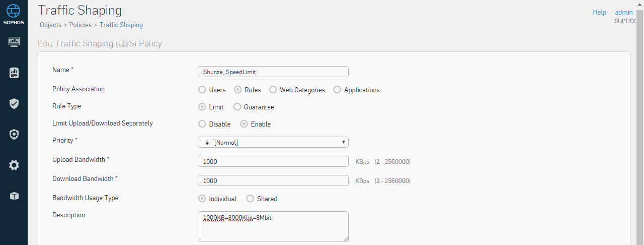Click the Policies breadcrumb
The height and width of the screenshot is (245, 644).
(x=80, y=25)
